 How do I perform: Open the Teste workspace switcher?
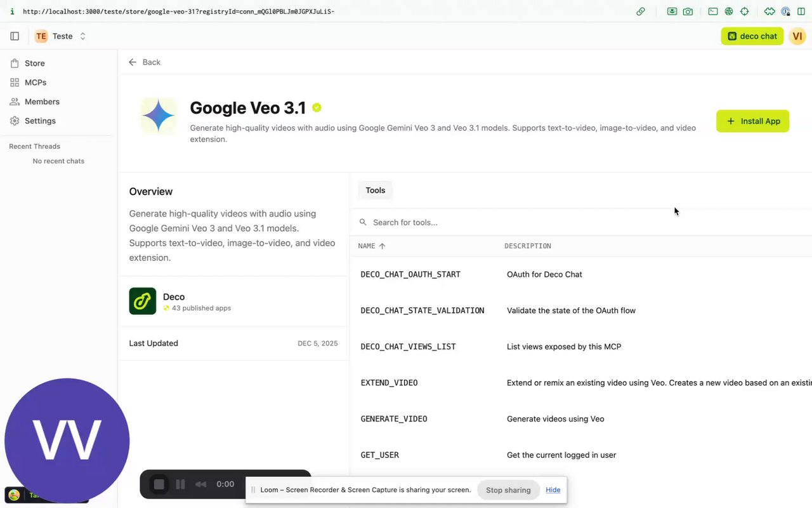pos(61,36)
